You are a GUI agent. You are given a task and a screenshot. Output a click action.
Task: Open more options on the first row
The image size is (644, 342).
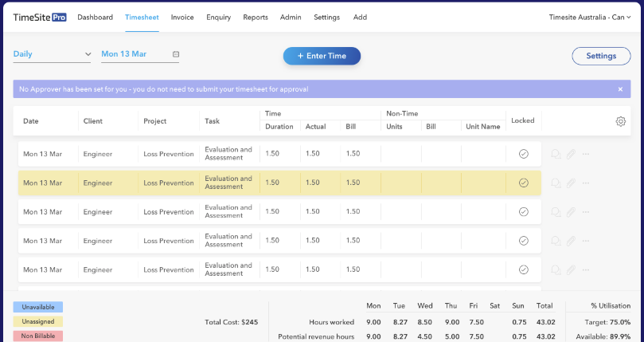pos(586,154)
